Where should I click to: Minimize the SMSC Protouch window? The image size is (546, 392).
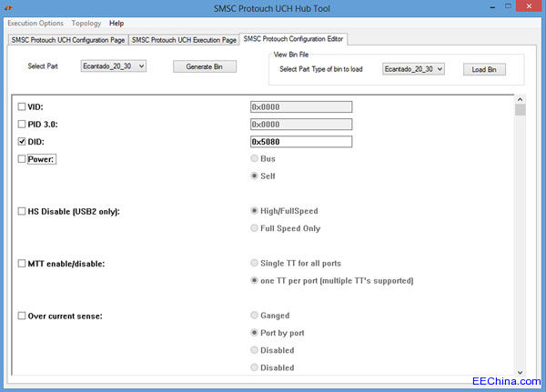[492, 7]
